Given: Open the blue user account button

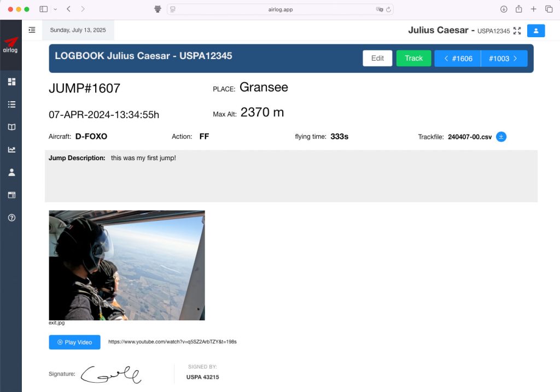Looking at the screenshot, I should (536, 31).
